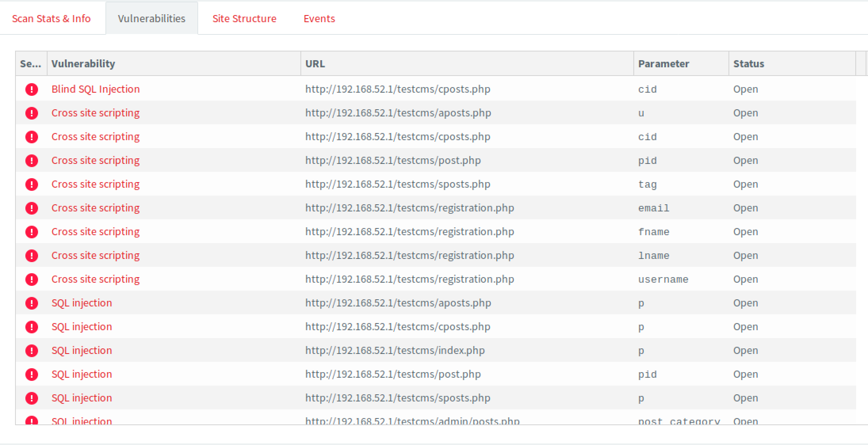This screenshot has width=868, height=445.
Task: Select the 'email' parameter cell
Action: [654, 208]
